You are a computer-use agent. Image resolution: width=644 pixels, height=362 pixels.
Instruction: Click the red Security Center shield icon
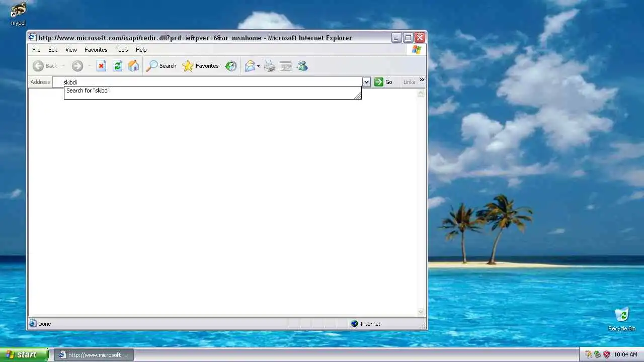tap(606, 354)
